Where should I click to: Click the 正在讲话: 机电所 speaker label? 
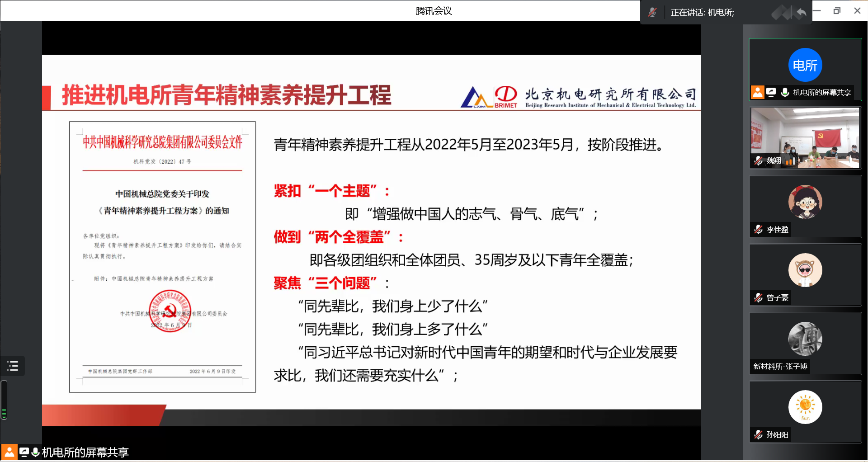pyautogui.click(x=702, y=13)
